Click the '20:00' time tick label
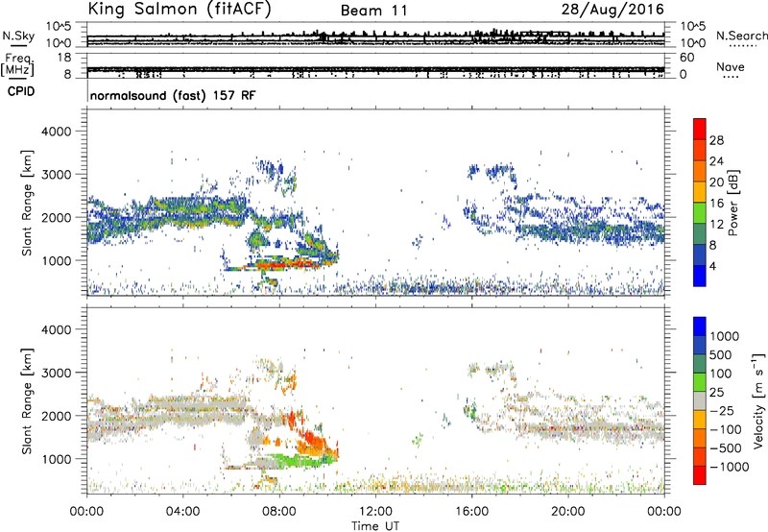This screenshot has width=768, height=532. tap(568, 512)
